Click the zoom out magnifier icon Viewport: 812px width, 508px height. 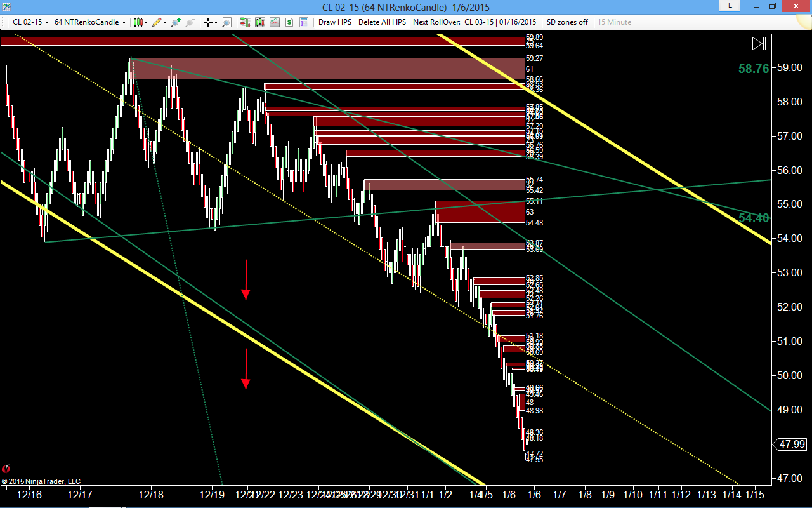coord(190,22)
